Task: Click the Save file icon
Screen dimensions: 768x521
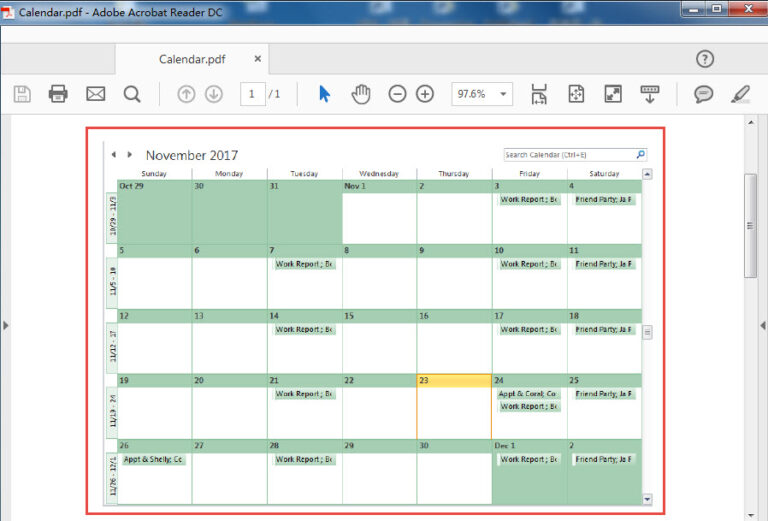Action: [22, 94]
